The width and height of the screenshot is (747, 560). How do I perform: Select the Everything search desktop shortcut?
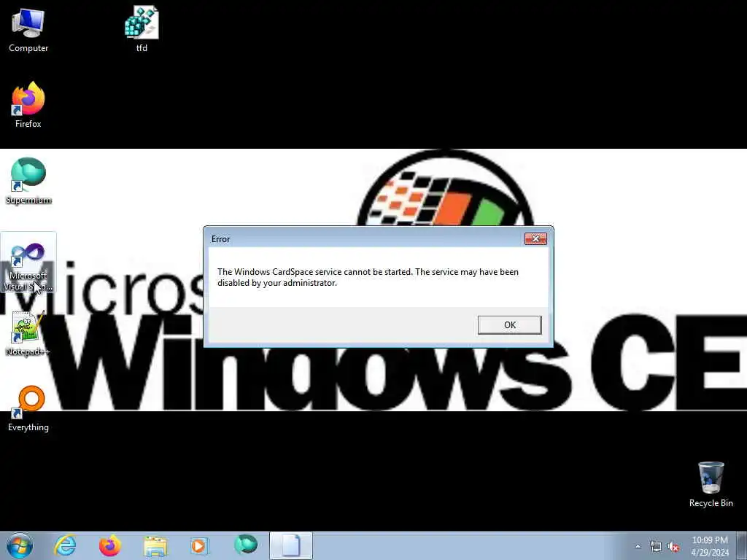pos(28,408)
